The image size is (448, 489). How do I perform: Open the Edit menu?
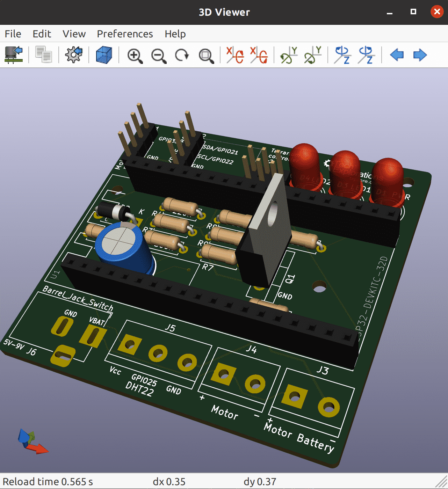tap(42, 34)
